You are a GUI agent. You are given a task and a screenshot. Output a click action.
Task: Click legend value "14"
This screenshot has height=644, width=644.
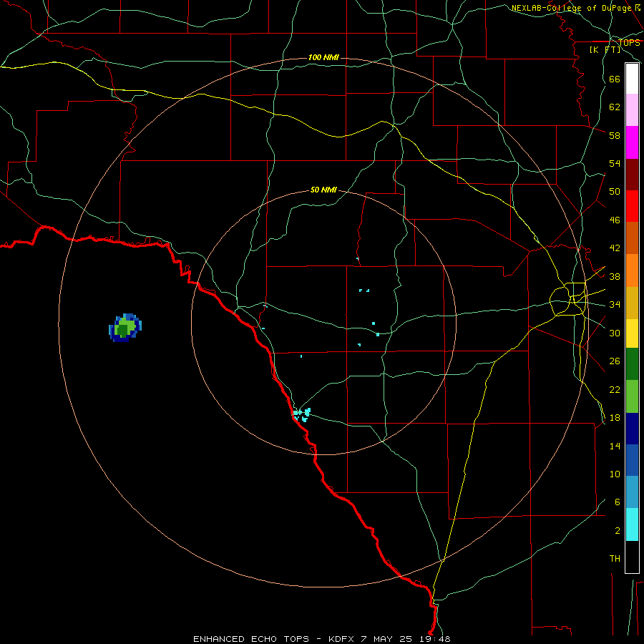615,446
